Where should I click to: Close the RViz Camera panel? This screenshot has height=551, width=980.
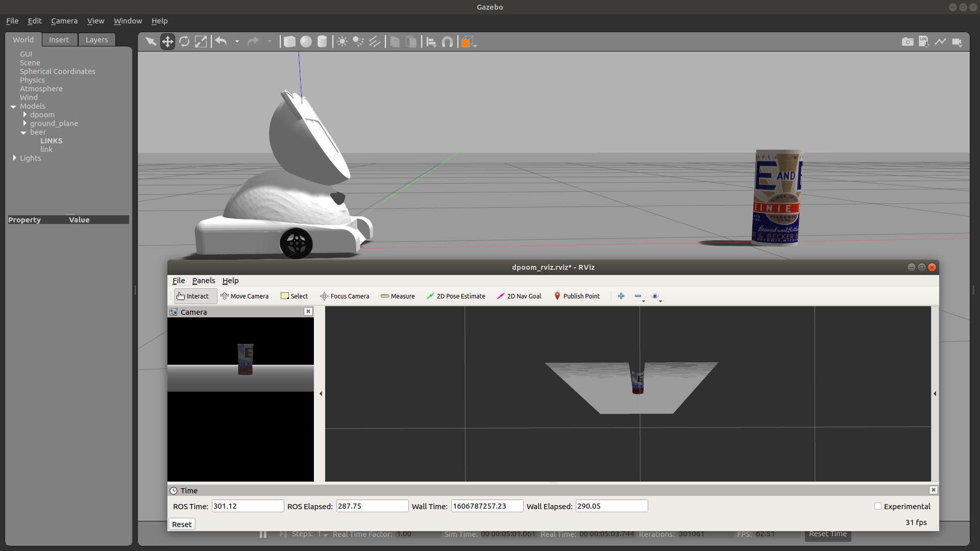(308, 312)
